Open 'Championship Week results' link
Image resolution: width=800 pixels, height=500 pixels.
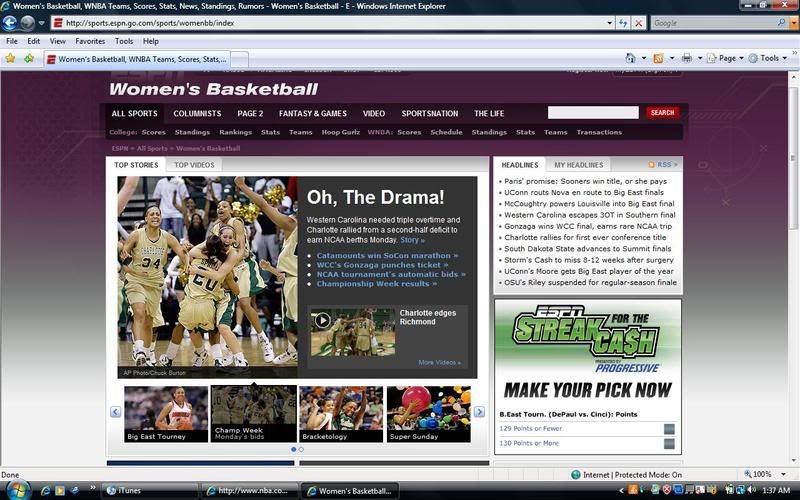[x=377, y=284]
